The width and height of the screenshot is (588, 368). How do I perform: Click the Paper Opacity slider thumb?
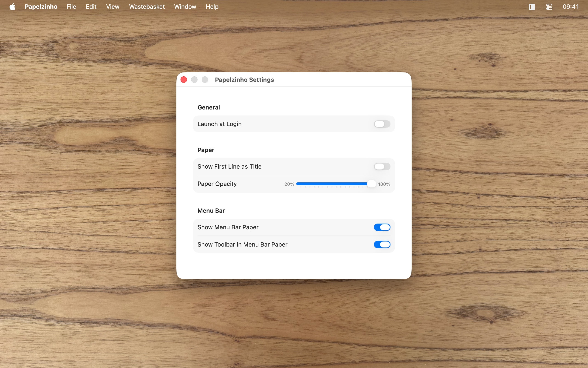pos(371,184)
